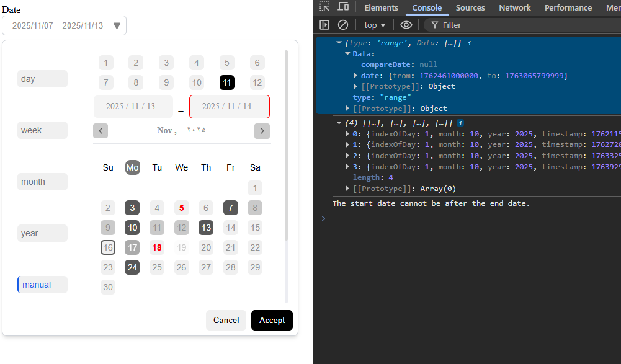Click the 'type: "range"' property line
The height and width of the screenshot is (364, 621).
[x=382, y=97]
